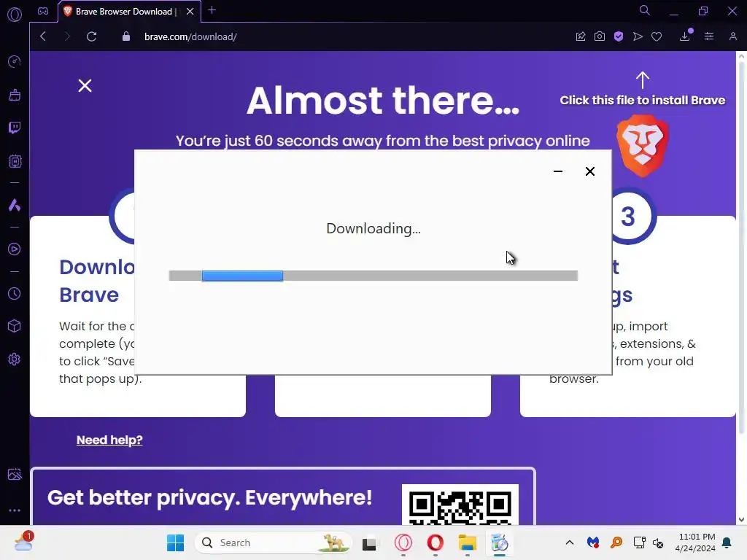Close the Brave Browser Download tab
Screen dimensions: 747x560
(190, 12)
